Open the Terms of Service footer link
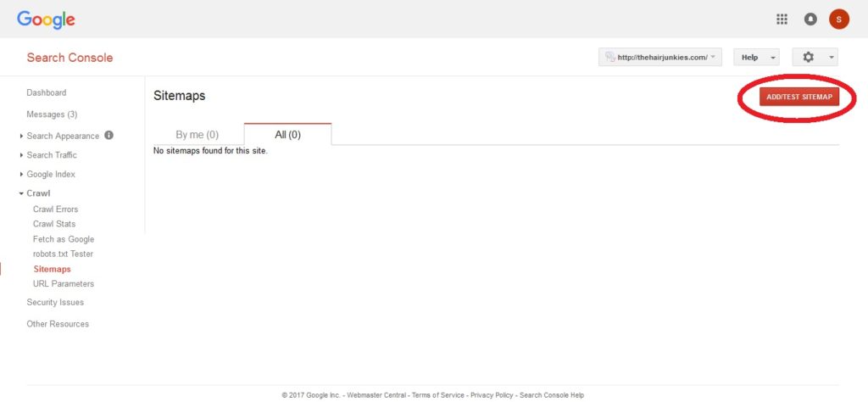The height and width of the screenshot is (402, 868). 438,395
